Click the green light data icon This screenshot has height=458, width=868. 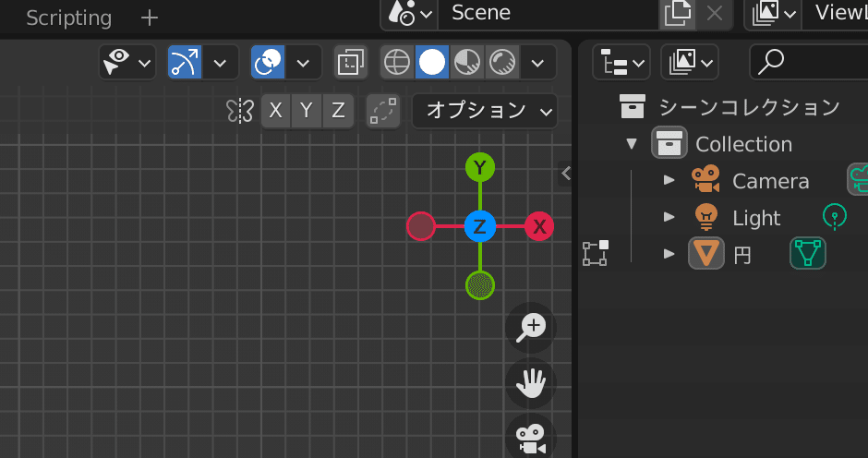(834, 217)
